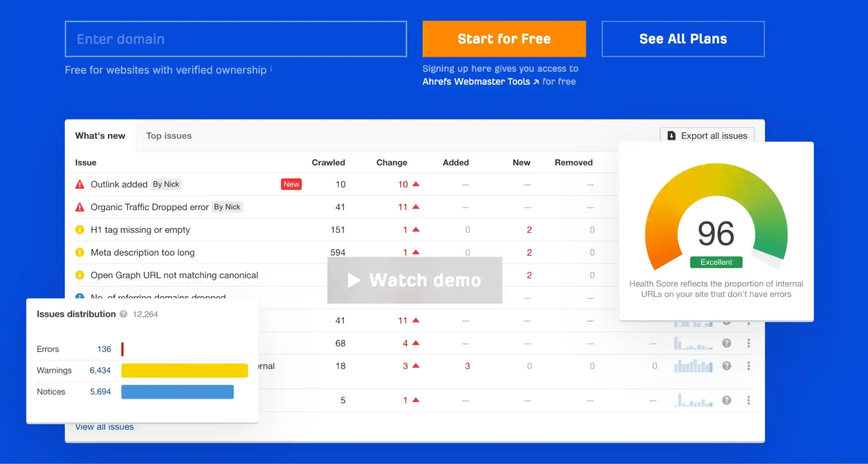
Task: Click the Notices count 5,694
Action: click(100, 391)
